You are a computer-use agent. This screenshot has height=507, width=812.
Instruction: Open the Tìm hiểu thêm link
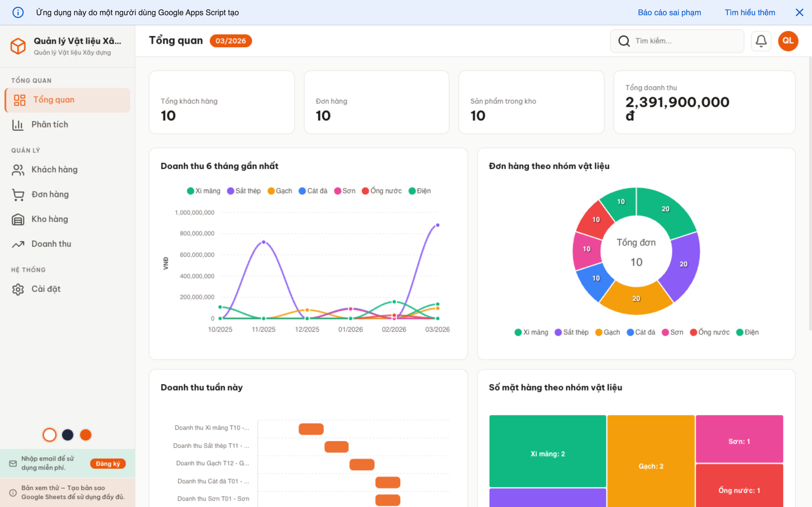tap(750, 12)
